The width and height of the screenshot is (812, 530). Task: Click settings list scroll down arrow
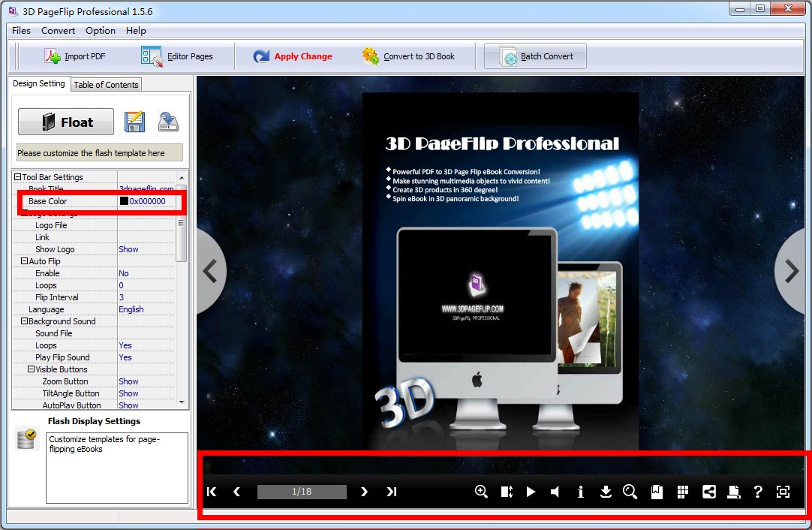(x=182, y=402)
